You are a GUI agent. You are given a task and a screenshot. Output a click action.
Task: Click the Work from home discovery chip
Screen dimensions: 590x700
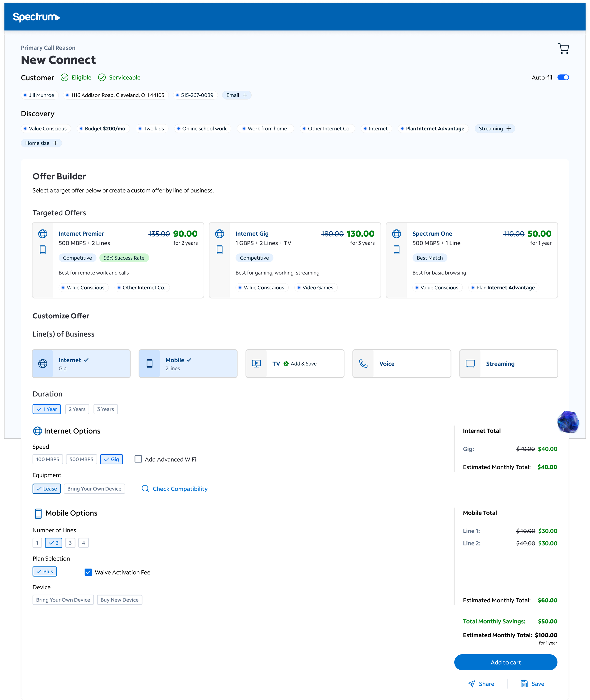265,129
